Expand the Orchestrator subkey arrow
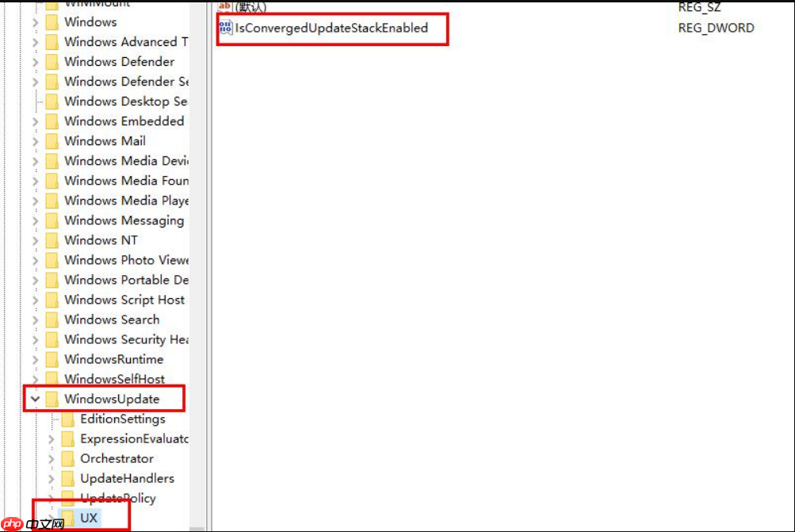Image resolution: width=795 pixels, height=532 pixels. pyautogui.click(x=51, y=458)
